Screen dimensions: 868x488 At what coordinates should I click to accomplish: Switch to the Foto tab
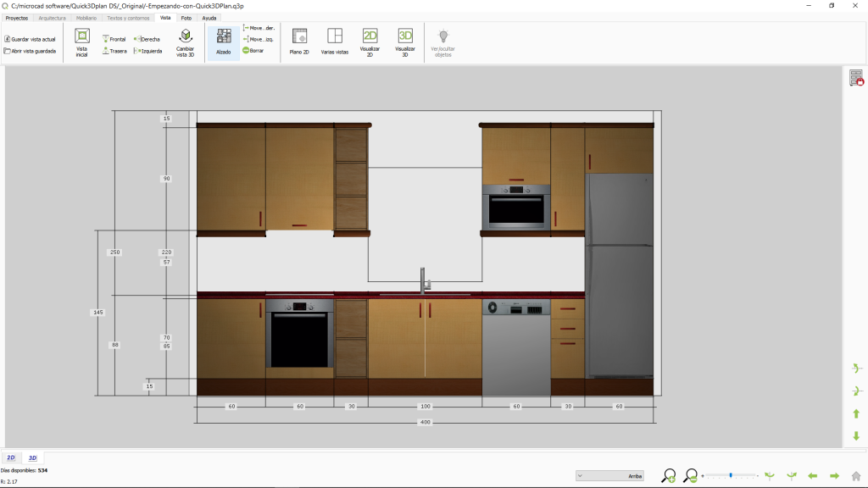[186, 17]
